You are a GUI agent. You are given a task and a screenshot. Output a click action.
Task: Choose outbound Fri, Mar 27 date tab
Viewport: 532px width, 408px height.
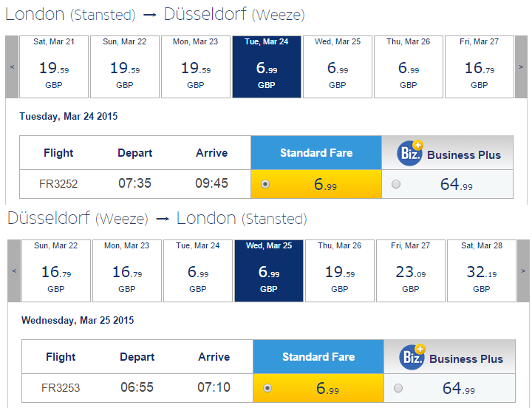(x=479, y=67)
